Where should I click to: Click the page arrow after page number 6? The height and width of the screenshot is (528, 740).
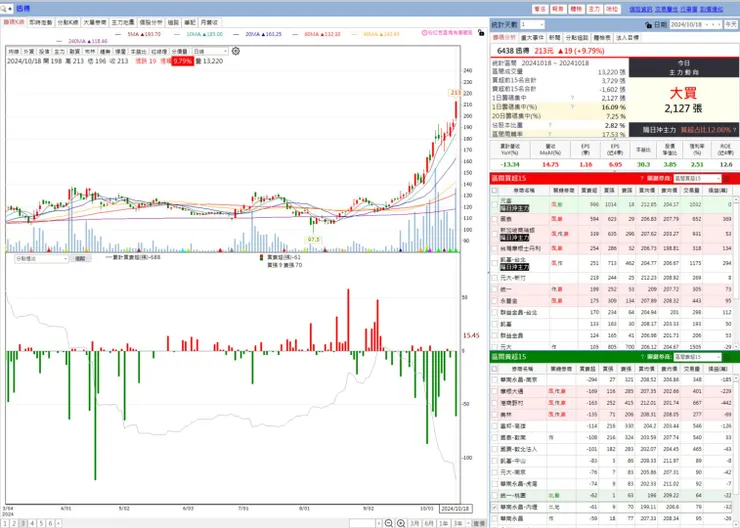click(59, 523)
